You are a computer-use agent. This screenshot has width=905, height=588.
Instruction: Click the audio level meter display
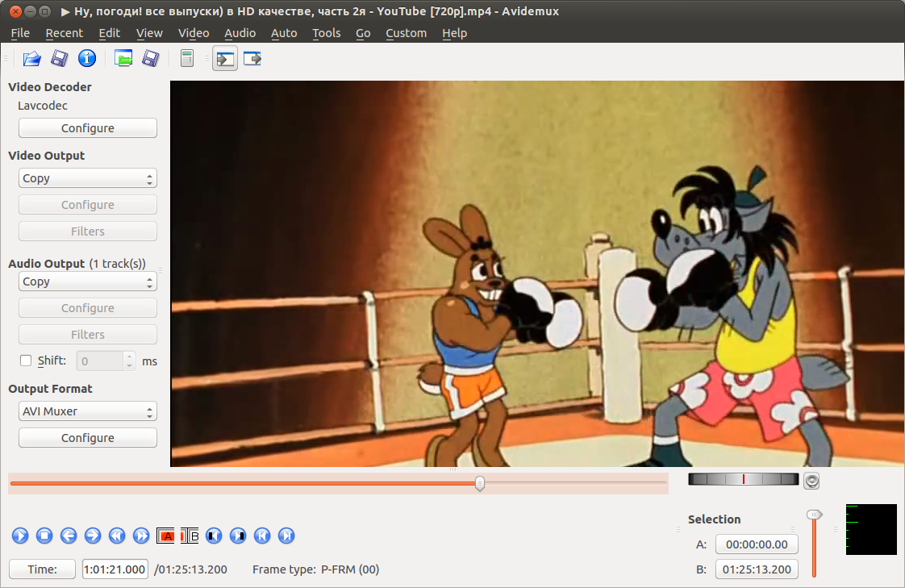(x=871, y=530)
